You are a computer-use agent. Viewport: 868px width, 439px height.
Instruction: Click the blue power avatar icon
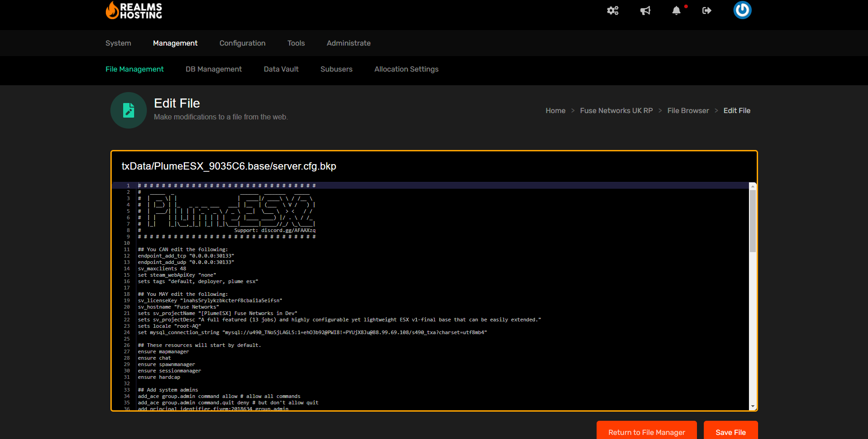click(742, 10)
